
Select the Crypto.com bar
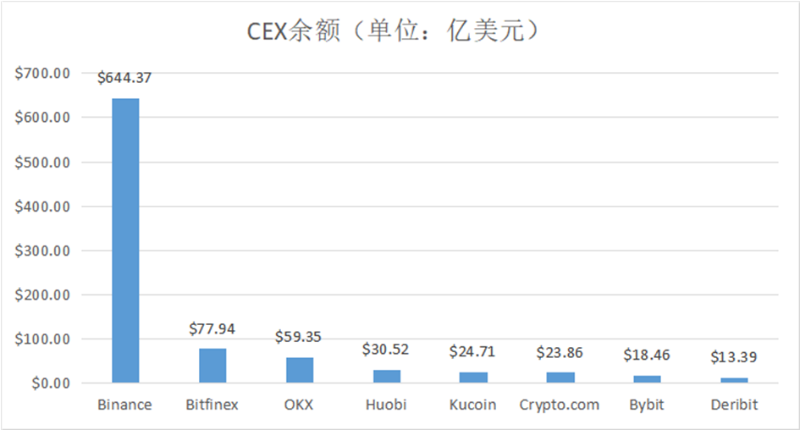click(x=561, y=377)
